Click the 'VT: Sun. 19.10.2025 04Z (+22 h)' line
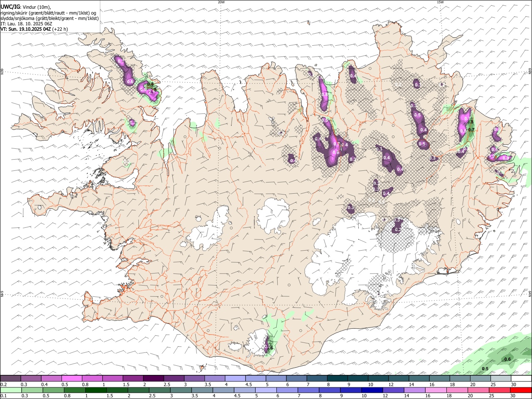The width and height of the screenshot is (532, 399). pyautogui.click(x=34, y=29)
